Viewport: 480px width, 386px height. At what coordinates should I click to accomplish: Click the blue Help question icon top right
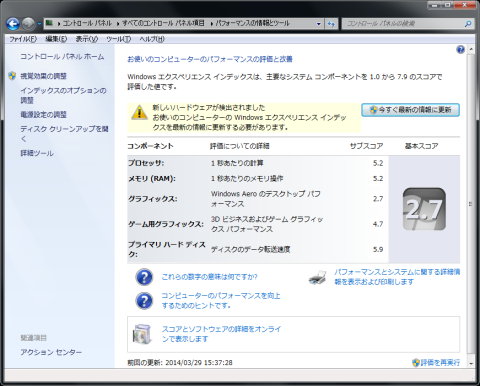coord(460,50)
